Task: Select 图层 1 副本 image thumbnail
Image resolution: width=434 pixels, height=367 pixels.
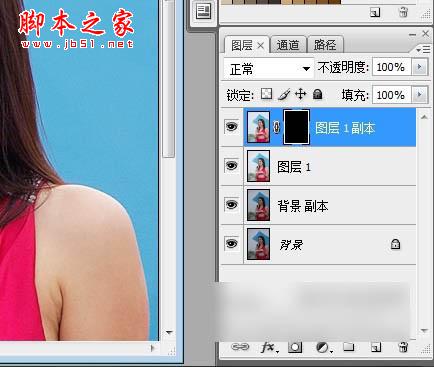Action: tap(258, 127)
